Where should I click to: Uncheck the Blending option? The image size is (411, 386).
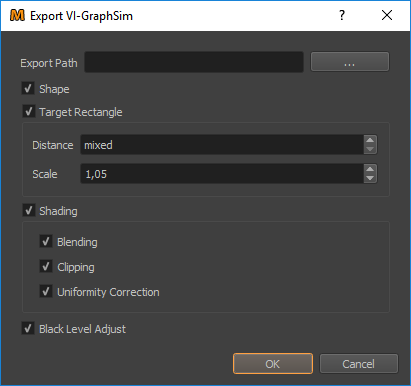coord(46,241)
